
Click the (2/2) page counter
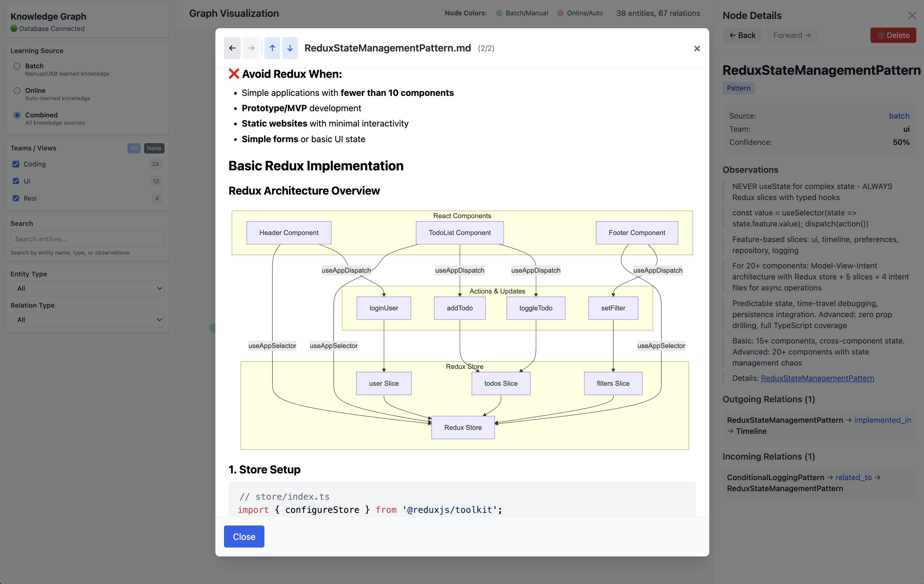[486, 48]
